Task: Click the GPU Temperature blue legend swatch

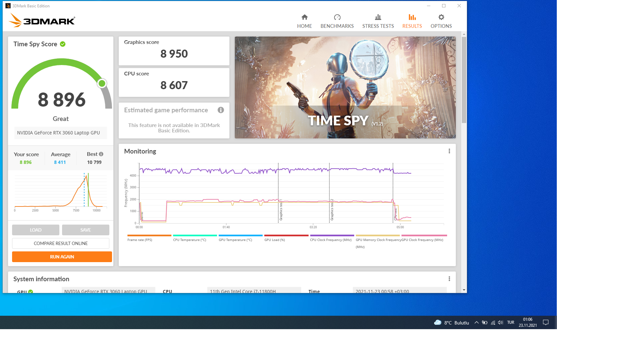Action: coord(240,236)
